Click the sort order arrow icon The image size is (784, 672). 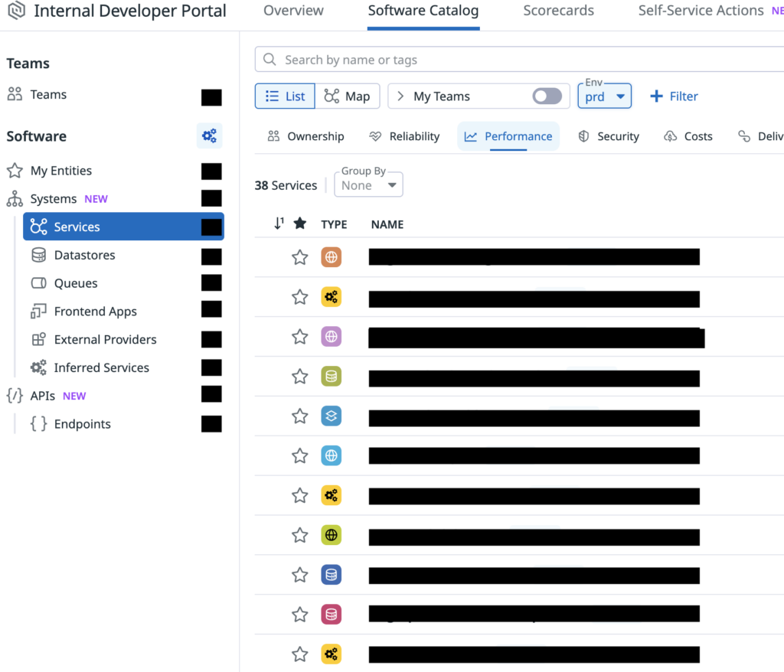point(279,223)
